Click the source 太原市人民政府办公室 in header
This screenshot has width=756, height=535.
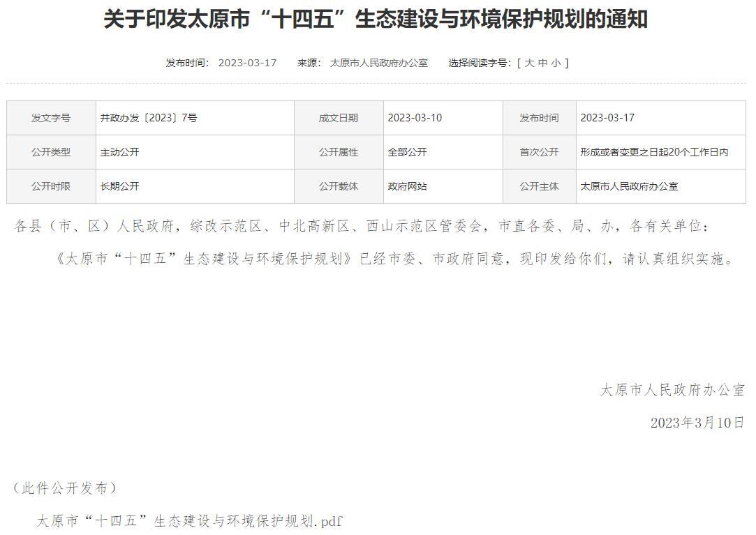[x=378, y=63]
